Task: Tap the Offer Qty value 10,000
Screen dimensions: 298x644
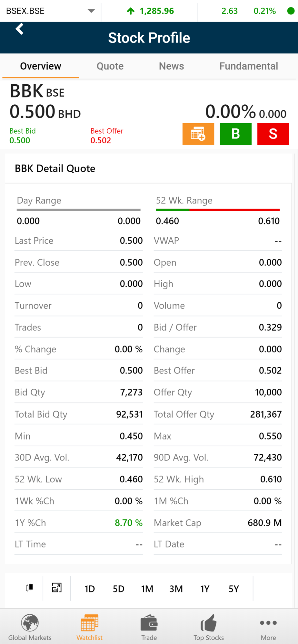Action: pyautogui.click(x=268, y=392)
